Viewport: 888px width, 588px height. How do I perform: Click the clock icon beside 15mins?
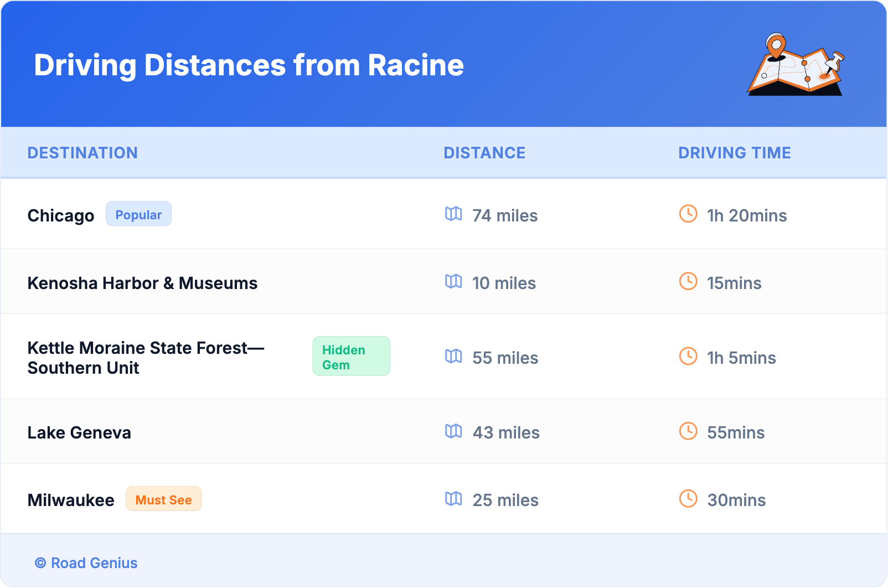(x=688, y=282)
